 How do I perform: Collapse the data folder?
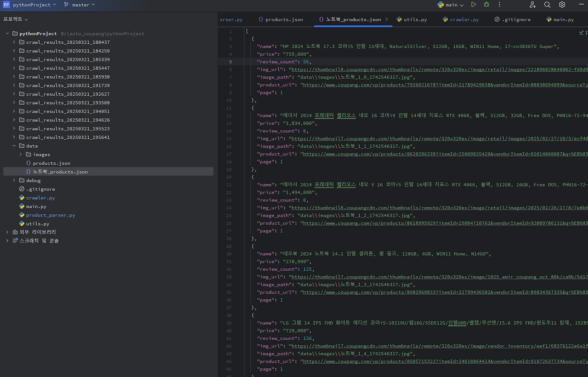point(14,146)
